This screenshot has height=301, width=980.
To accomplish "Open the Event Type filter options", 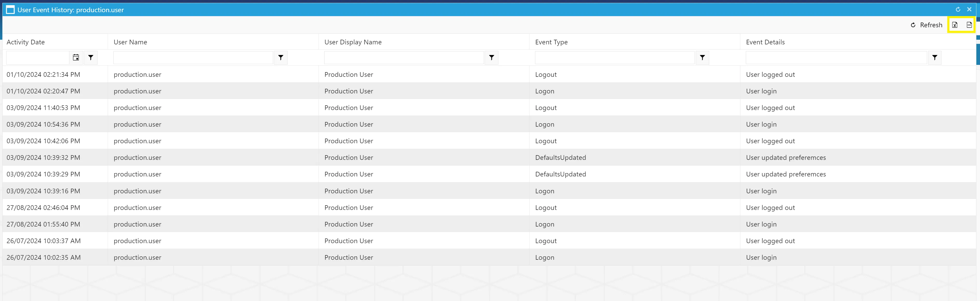I will (702, 57).
